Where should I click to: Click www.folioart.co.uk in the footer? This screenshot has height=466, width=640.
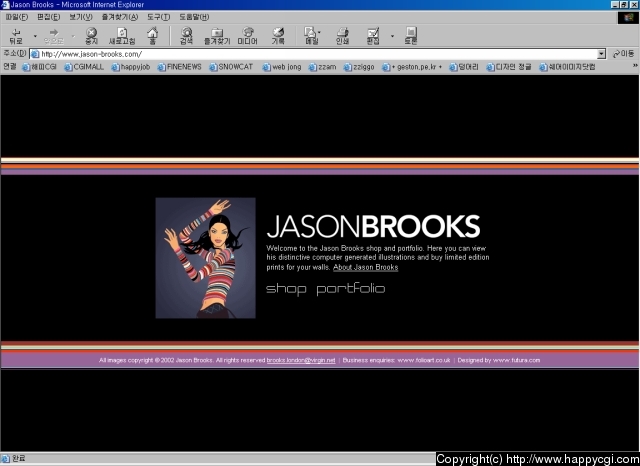(x=424, y=360)
